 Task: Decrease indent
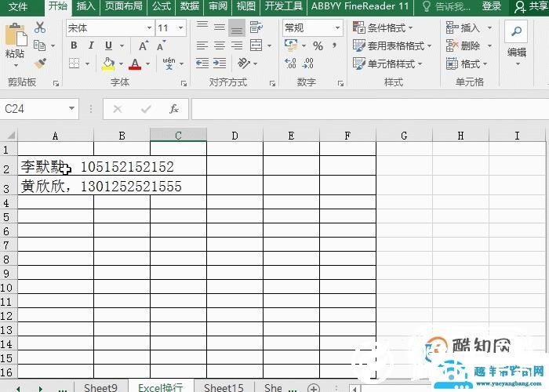pyautogui.click(x=202, y=64)
